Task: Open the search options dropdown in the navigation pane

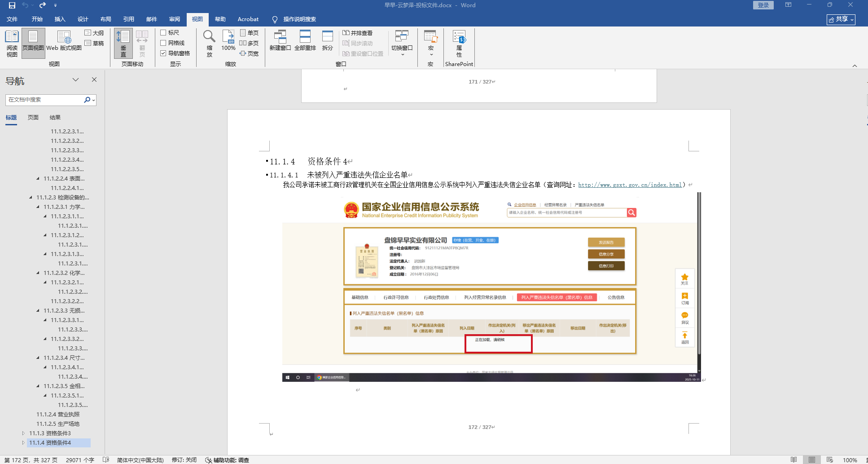Action: (93, 100)
